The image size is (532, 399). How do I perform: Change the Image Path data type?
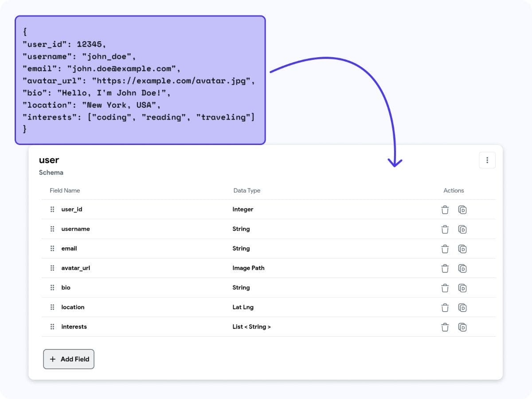[248, 268]
